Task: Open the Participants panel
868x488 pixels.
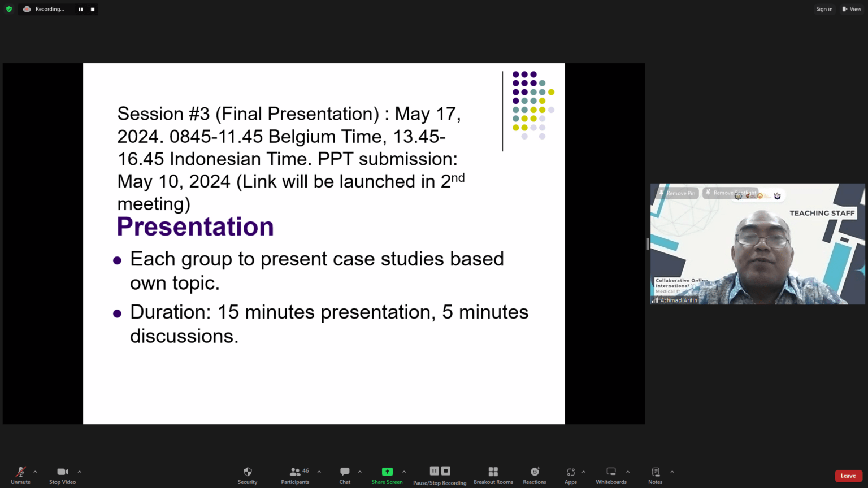Action: tap(295, 475)
